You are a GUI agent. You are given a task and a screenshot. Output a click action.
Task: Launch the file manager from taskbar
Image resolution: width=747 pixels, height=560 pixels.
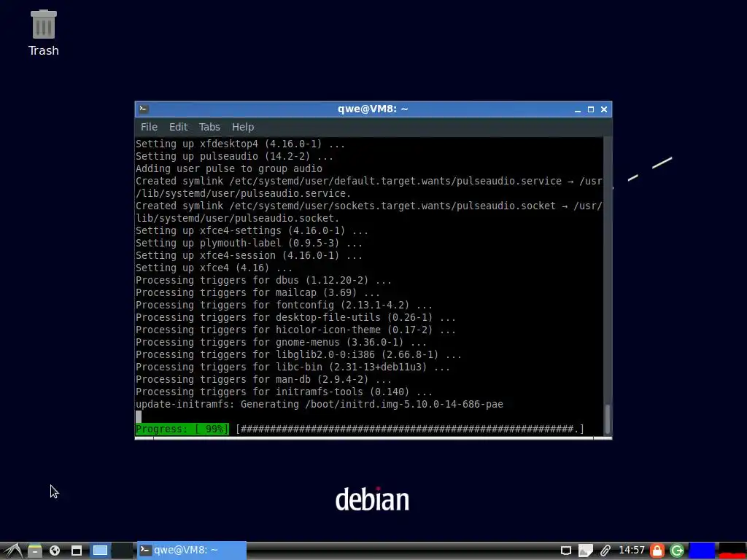tap(35, 551)
